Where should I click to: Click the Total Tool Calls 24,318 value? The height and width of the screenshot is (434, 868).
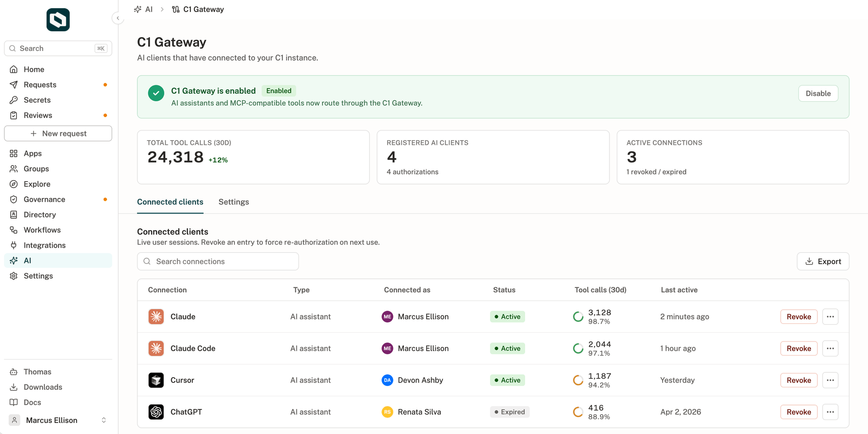pos(176,158)
